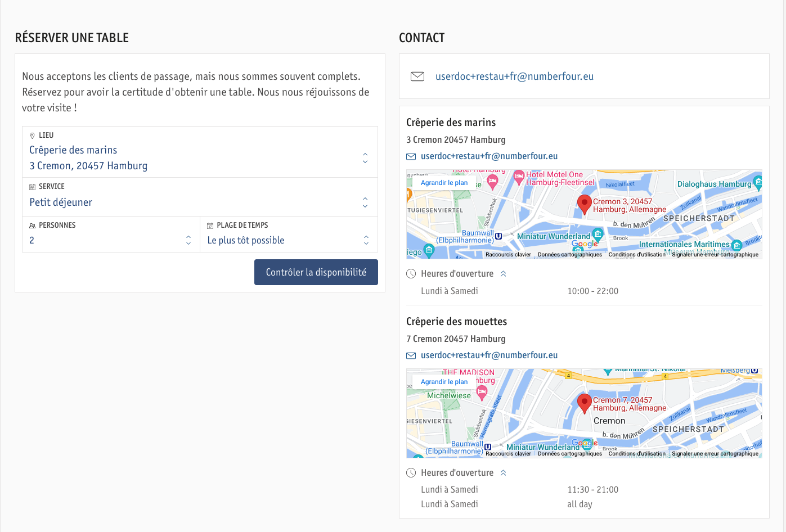
Task: Click Agrandir le plan on second map
Action: pyautogui.click(x=444, y=382)
